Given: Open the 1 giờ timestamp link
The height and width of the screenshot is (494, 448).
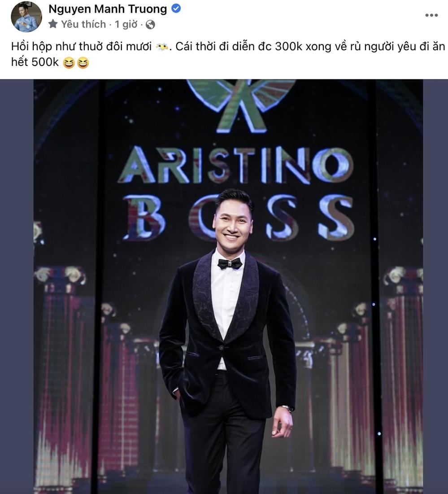Looking at the screenshot, I should coord(126,24).
